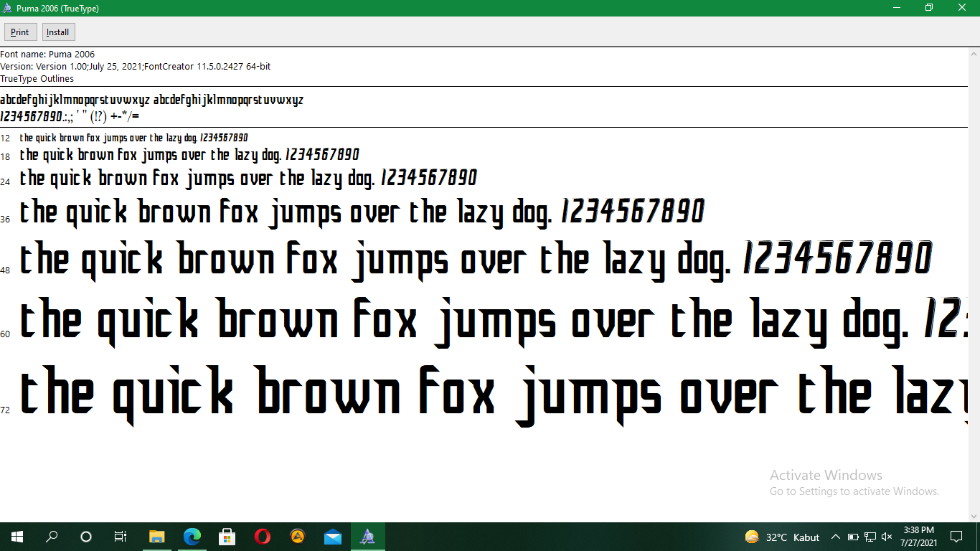Open the Microsoft Store app

227,536
